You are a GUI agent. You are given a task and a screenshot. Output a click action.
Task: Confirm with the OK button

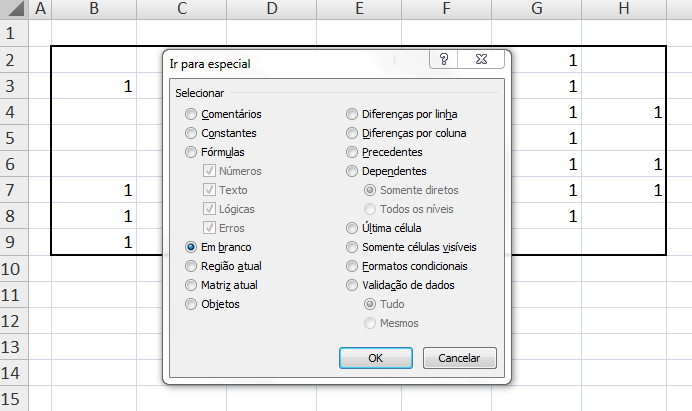[x=376, y=358]
